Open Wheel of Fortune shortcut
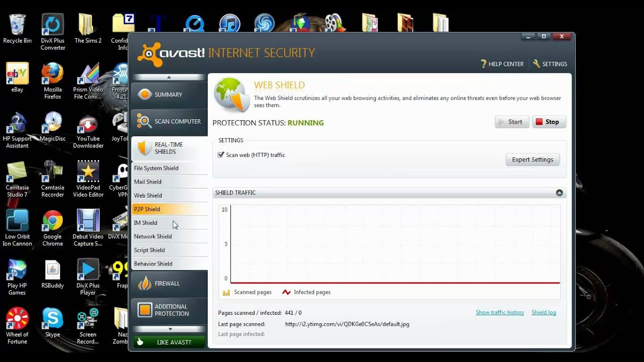644x362 pixels. click(x=17, y=326)
